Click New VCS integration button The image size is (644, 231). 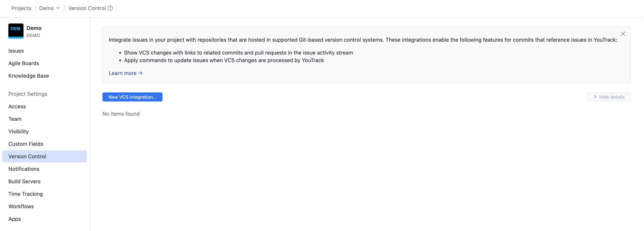pos(132,97)
